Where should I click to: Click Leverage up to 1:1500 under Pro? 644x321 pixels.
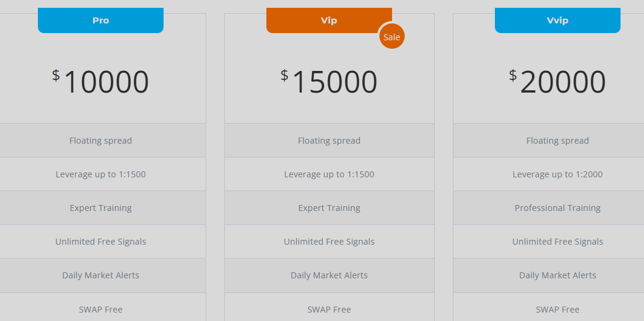point(100,174)
